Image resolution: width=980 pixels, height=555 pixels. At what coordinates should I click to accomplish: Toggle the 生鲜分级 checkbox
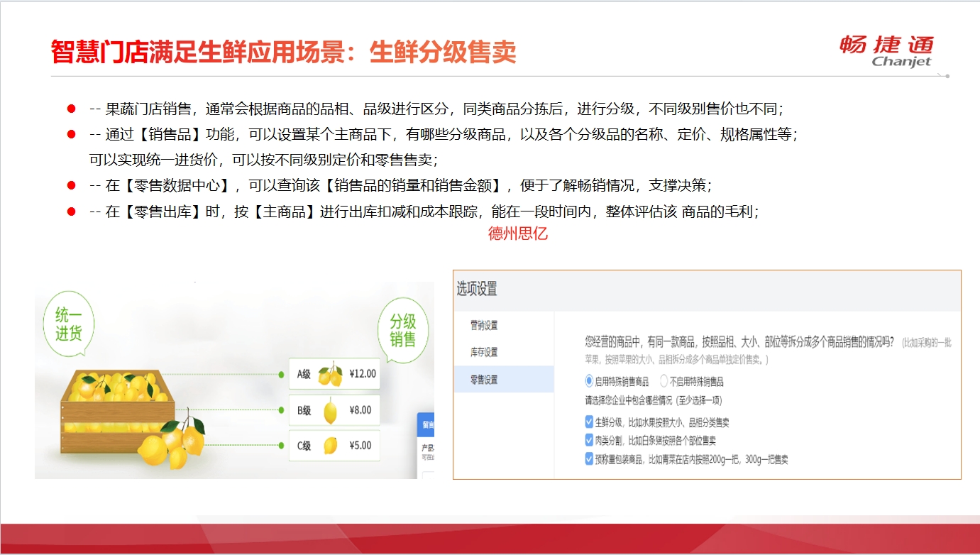pos(589,422)
